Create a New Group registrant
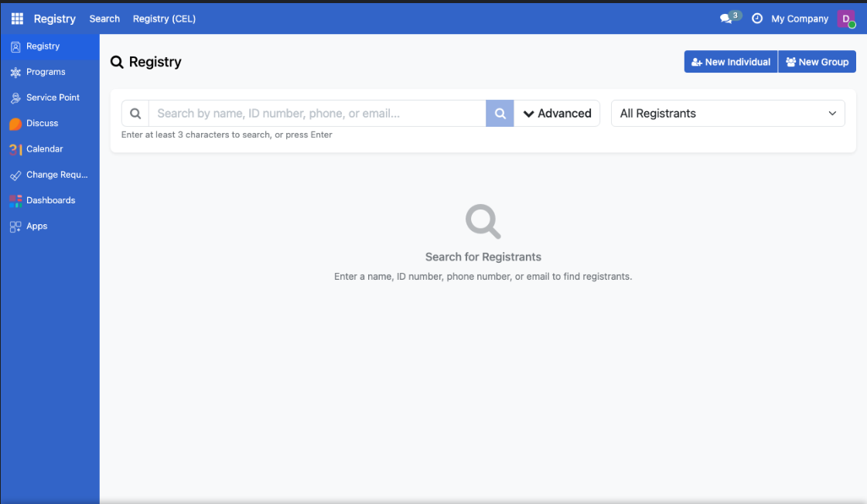Screen dimensions: 867x504 818,62
